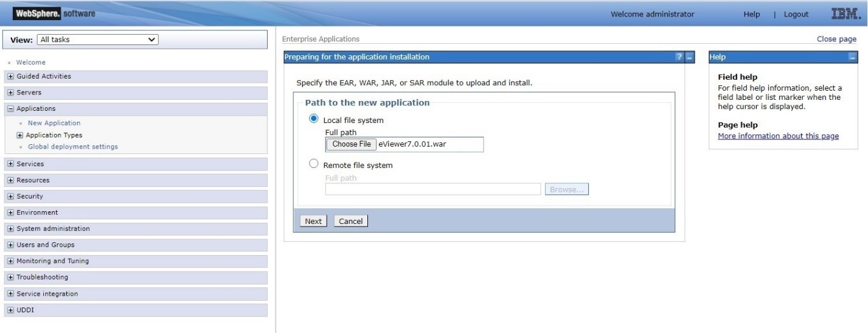Click the eViewer7.0.01.war file name
Image resolution: width=868 pixels, height=333 pixels.
[x=412, y=144]
